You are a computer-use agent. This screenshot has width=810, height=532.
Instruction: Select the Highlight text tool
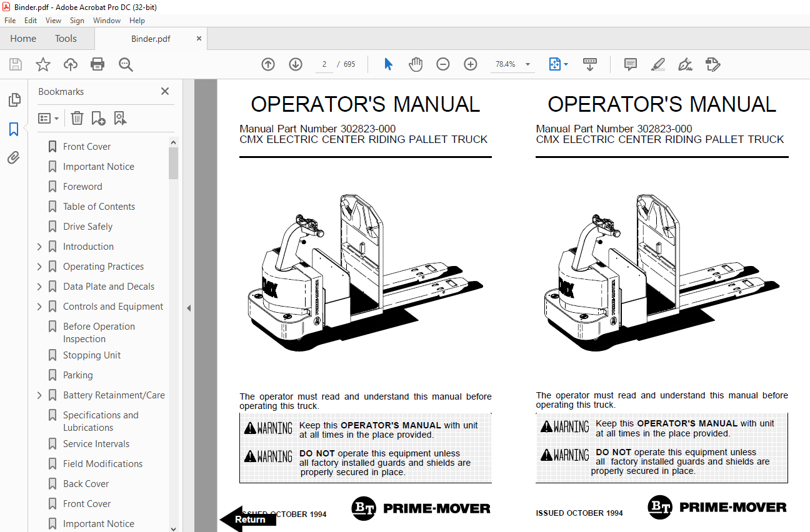pyautogui.click(x=657, y=64)
